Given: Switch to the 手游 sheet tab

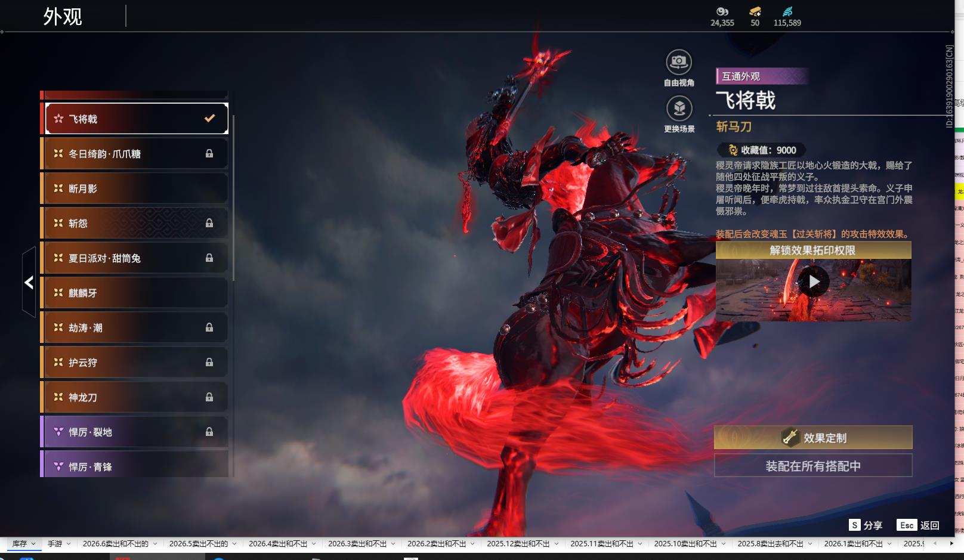Looking at the screenshot, I should point(55,544).
